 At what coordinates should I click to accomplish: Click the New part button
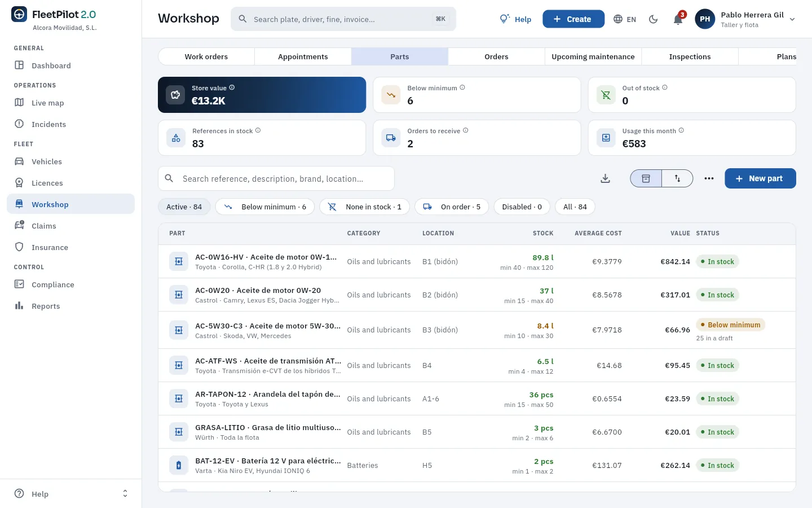click(x=760, y=178)
